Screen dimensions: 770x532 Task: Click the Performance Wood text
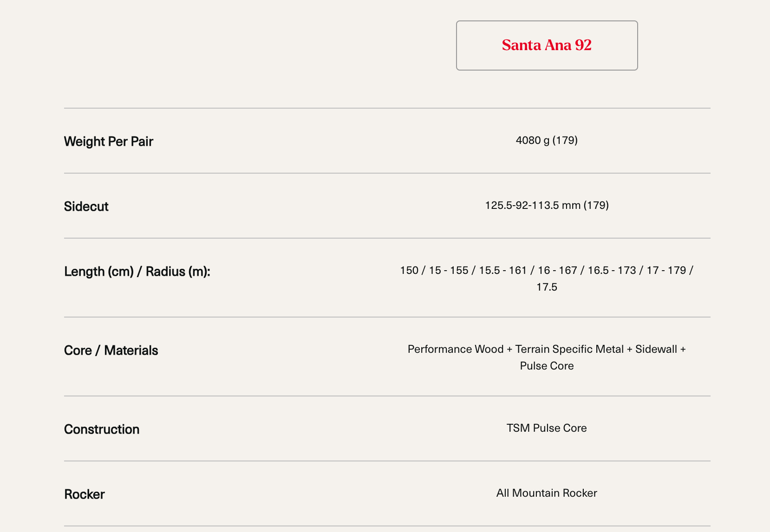tap(455, 349)
